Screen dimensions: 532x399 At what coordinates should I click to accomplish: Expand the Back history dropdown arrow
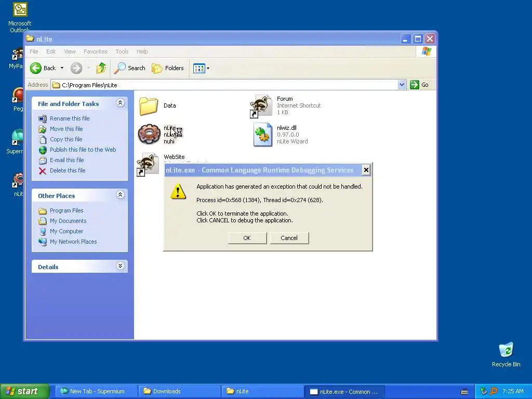pos(62,68)
